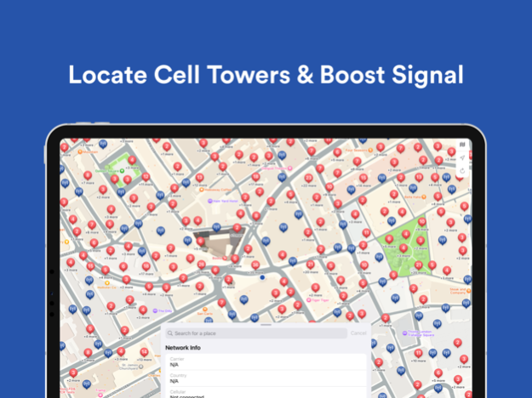Select cell tower pin directly above Gielgud Theatre label
The width and height of the screenshot is (532, 398).
282,156
